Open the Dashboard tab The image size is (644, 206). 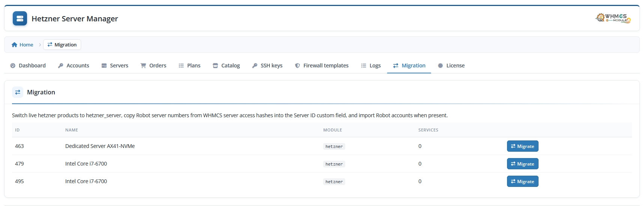click(28, 66)
